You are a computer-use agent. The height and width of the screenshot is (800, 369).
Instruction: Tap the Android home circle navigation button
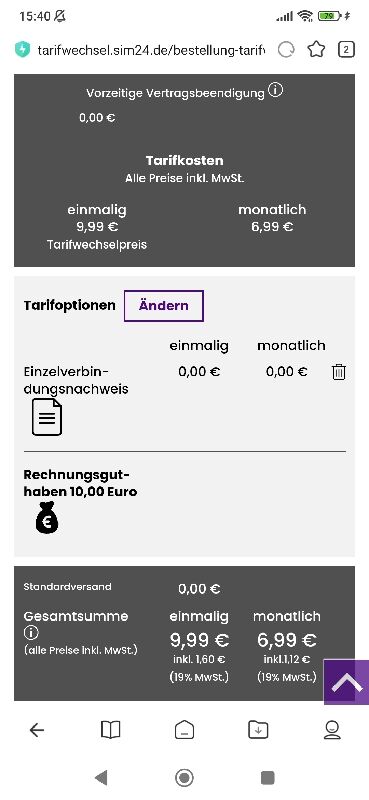point(184,778)
